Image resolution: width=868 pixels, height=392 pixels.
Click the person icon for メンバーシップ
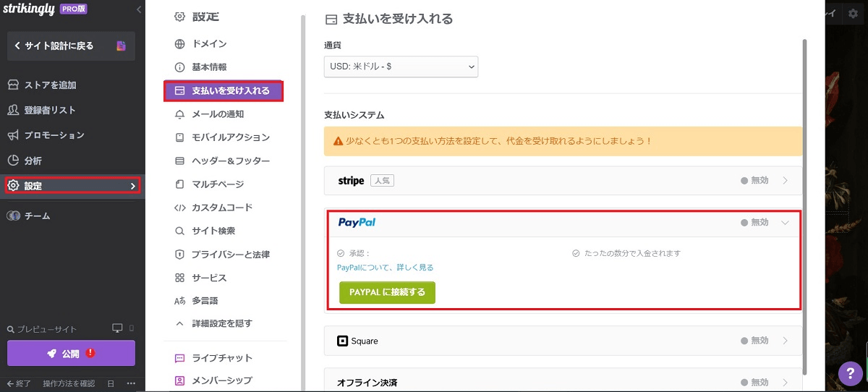[x=180, y=380]
